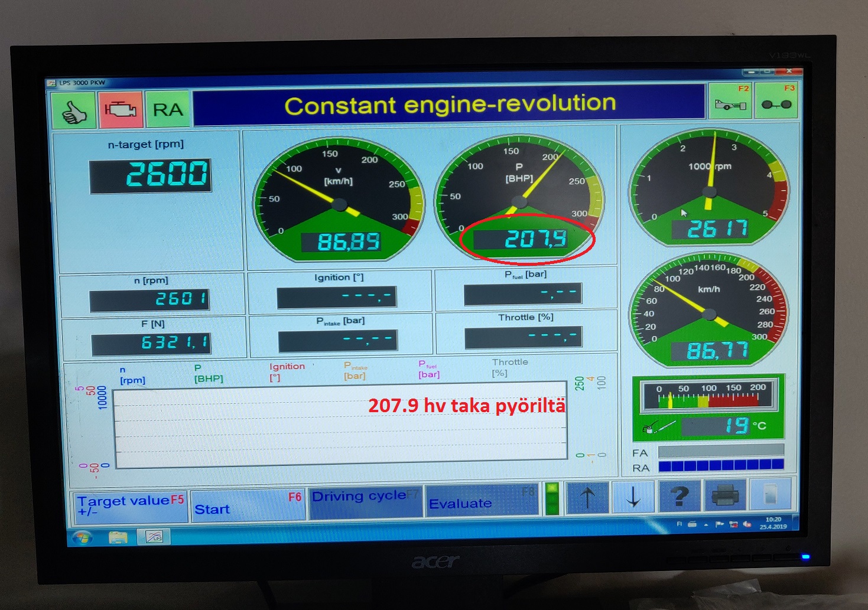868x610 pixels.
Task: Click the F2 vehicle lift icon
Action: point(730,102)
